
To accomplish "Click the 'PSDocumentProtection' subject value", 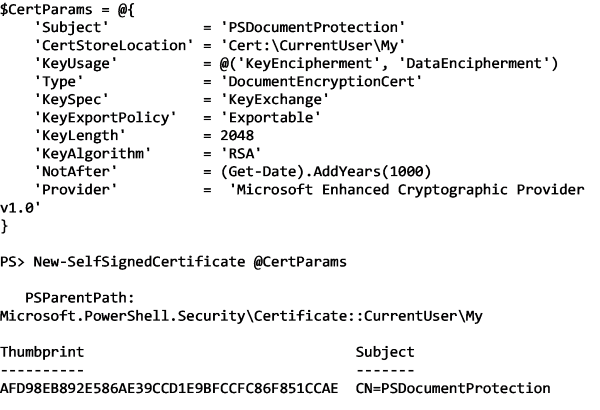I will coord(313,27).
